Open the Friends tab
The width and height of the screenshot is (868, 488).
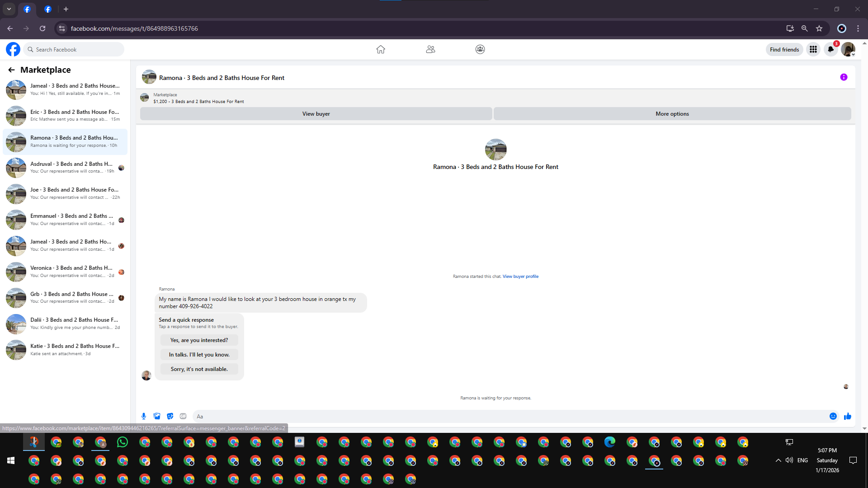[x=430, y=49]
